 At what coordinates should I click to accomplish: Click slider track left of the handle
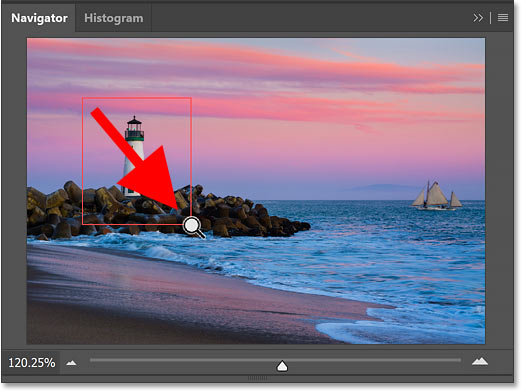[x=183, y=360]
